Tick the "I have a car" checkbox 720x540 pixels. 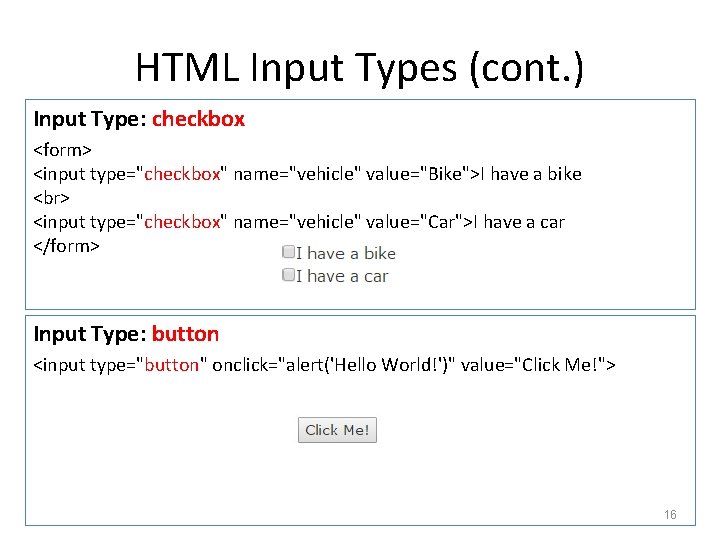pyautogui.click(x=288, y=275)
